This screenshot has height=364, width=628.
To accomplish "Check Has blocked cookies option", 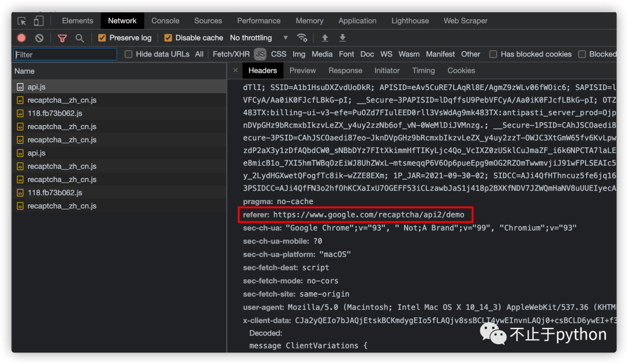I will (493, 54).
